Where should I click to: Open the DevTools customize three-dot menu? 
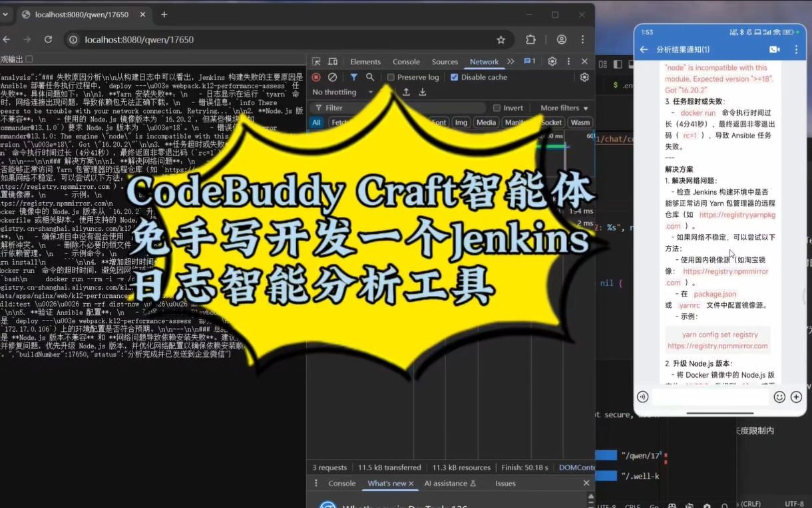[x=568, y=61]
